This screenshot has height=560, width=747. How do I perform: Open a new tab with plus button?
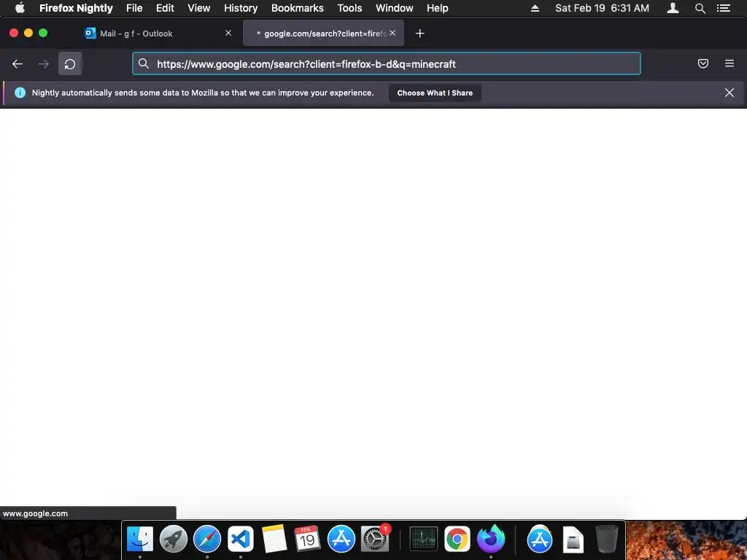419,34
